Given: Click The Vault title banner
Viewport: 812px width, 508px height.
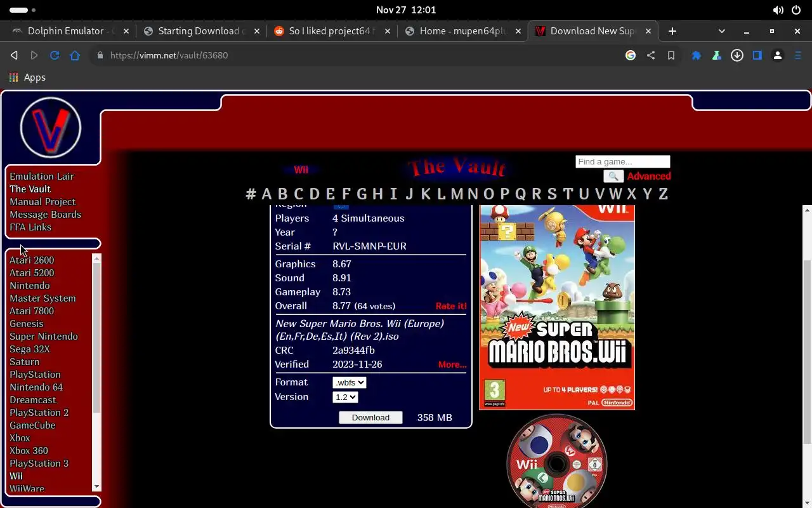Looking at the screenshot, I should tap(457, 168).
